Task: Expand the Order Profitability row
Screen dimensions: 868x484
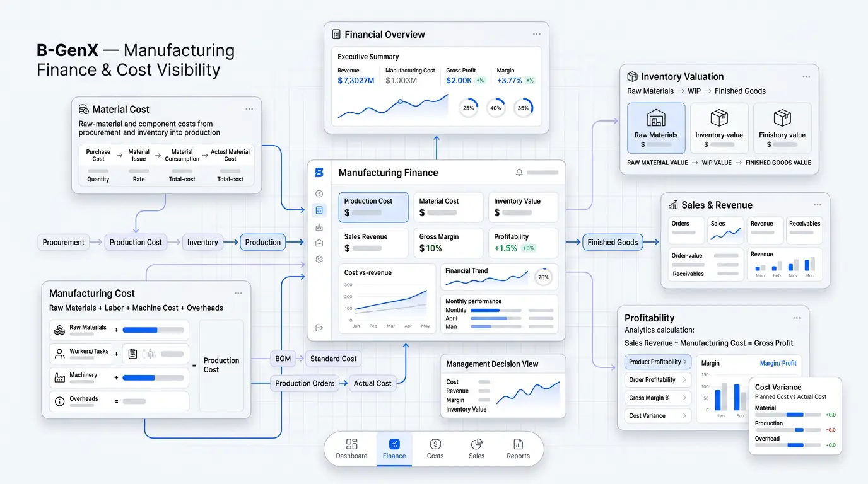Action: 658,380
